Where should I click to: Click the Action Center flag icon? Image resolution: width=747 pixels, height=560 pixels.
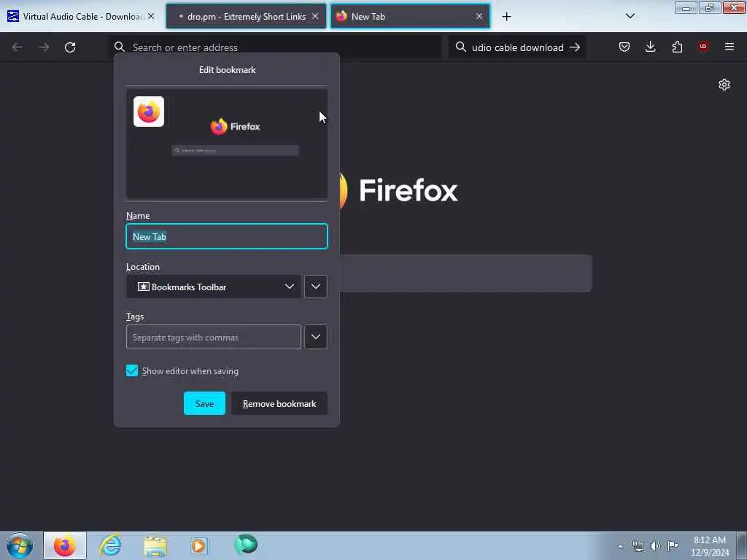pos(673,545)
